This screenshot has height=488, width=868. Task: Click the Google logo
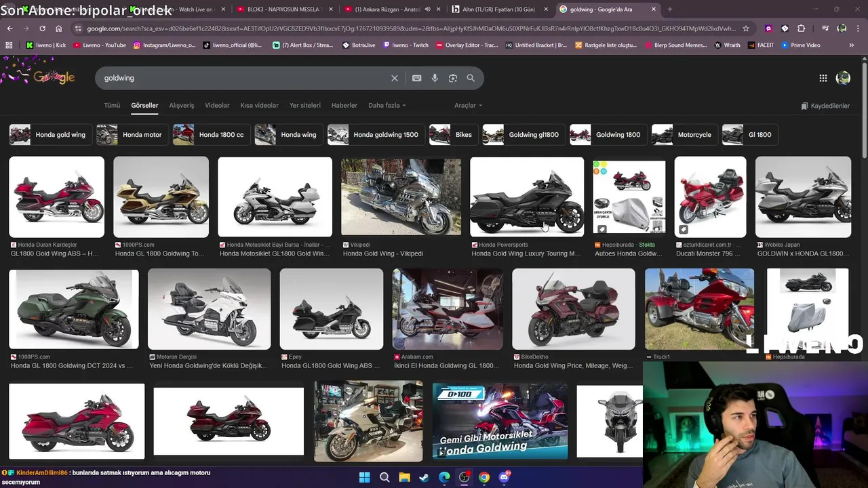[54, 77]
